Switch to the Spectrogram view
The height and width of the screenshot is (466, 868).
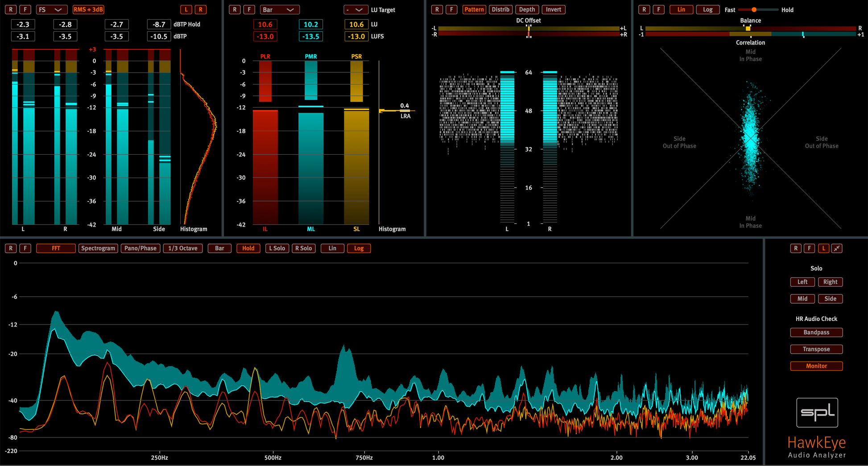click(98, 248)
